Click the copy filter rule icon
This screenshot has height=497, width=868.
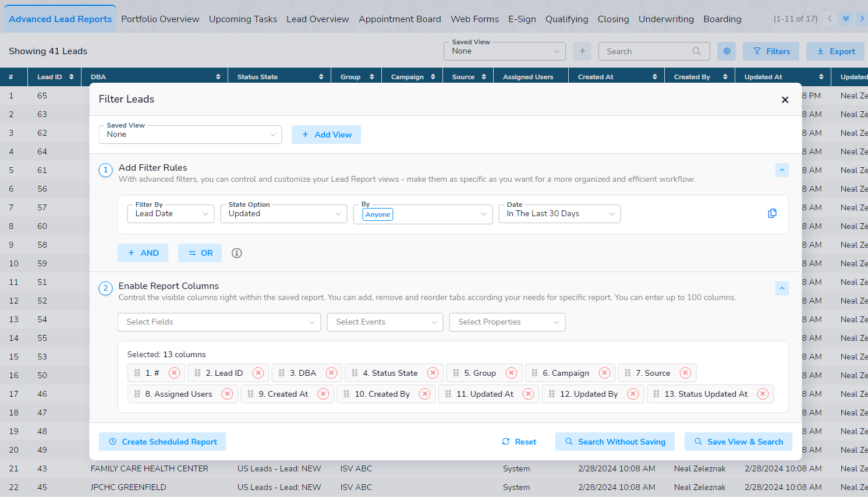772,213
